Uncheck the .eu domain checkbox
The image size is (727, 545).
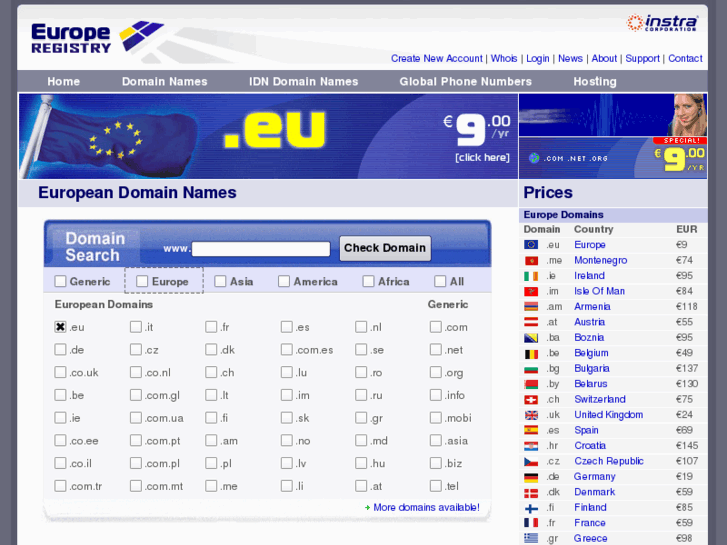click(60, 327)
